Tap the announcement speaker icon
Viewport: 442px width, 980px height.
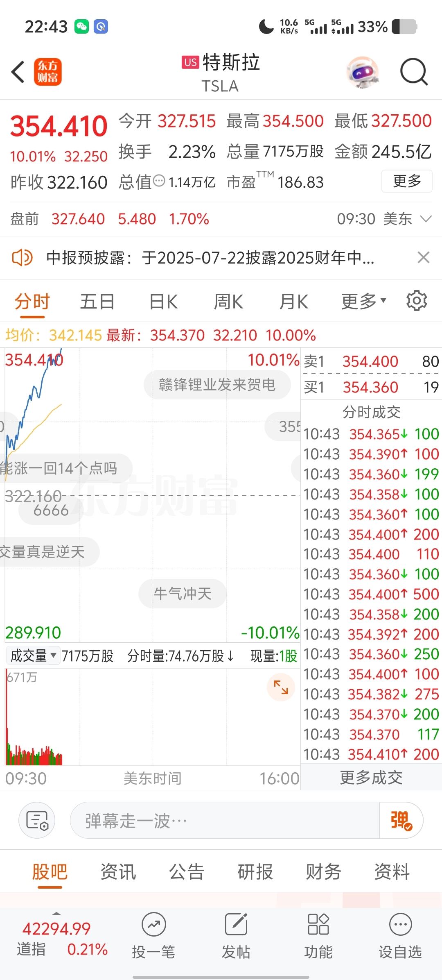(x=22, y=258)
